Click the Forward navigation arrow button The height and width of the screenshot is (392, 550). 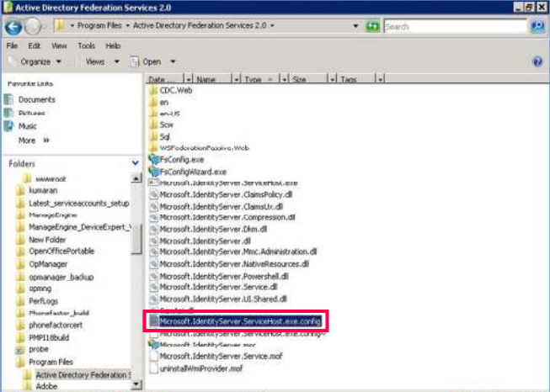pyautogui.click(x=33, y=27)
